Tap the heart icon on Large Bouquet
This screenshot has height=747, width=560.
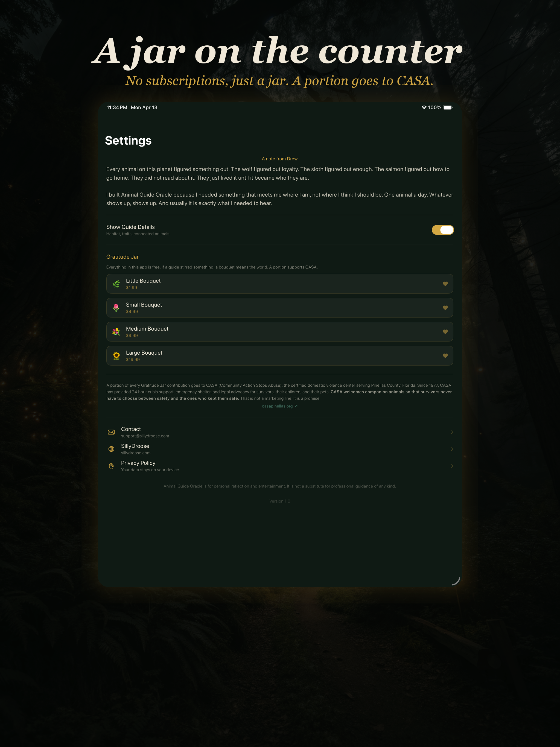click(x=445, y=356)
